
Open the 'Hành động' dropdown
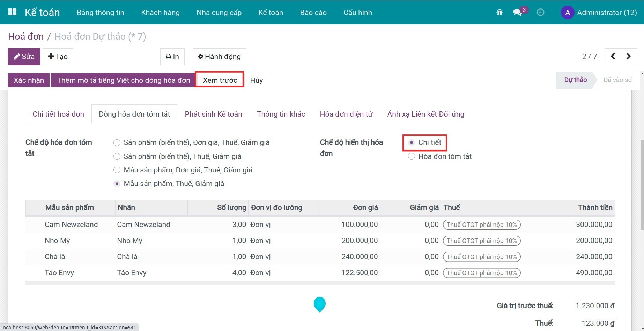click(219, 57)
